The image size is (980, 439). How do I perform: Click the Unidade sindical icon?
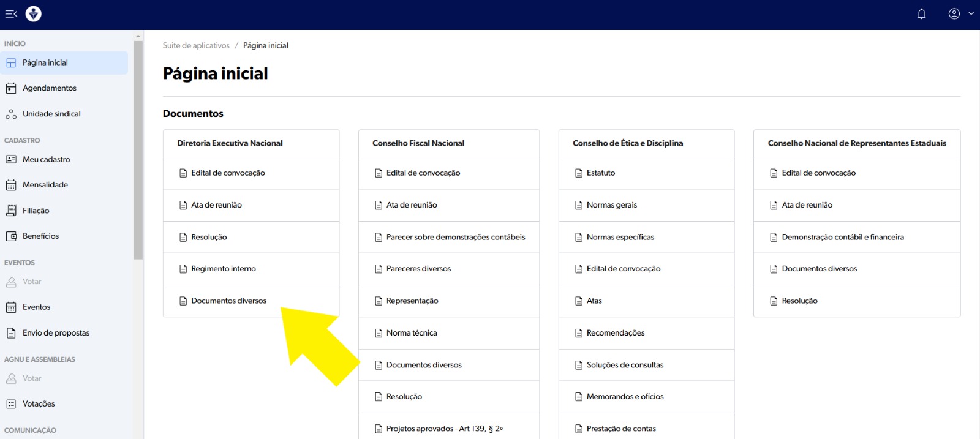coord(11,114)
